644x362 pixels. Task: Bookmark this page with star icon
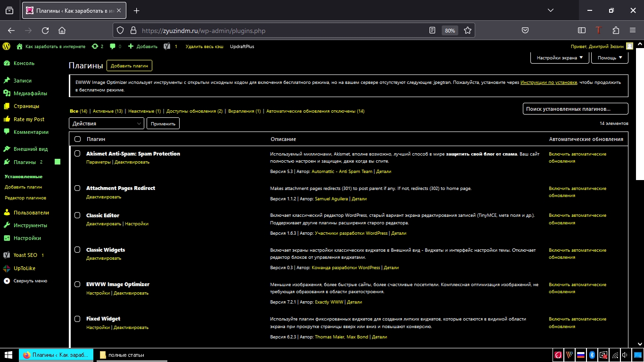tap(468, 30)
